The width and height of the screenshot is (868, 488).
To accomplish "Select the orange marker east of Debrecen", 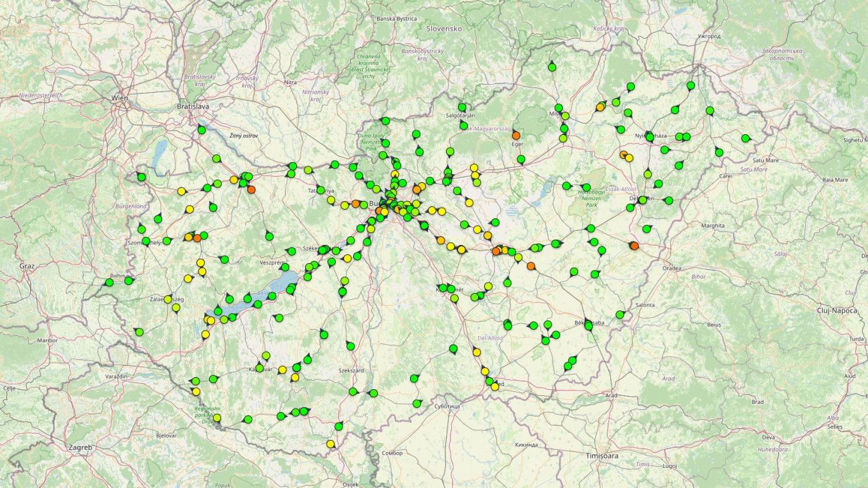I will pos(634,246).
